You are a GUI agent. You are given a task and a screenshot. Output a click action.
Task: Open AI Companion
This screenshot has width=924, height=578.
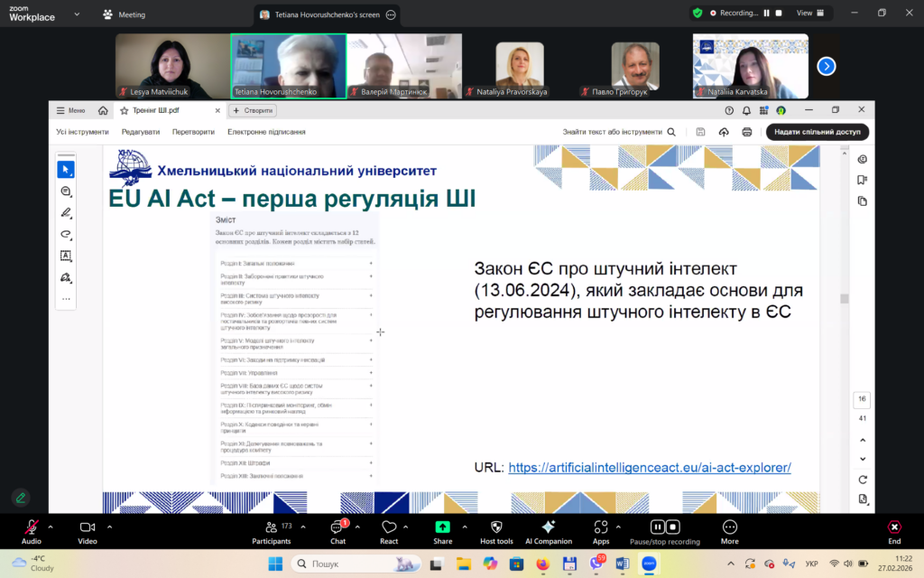pyautogui.click(x=548, y=530)
